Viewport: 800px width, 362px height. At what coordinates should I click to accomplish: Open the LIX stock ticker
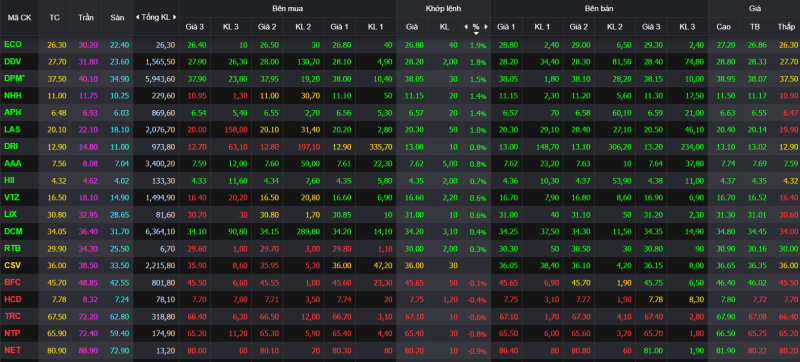point(11,214)
